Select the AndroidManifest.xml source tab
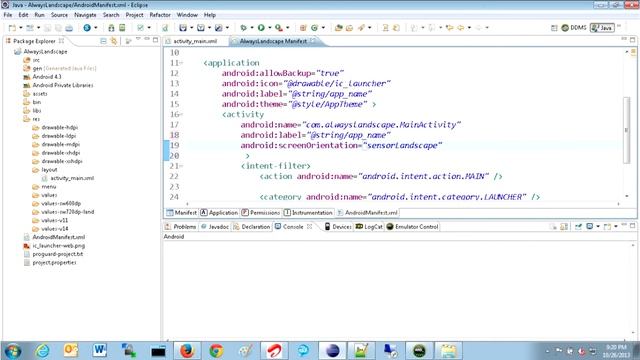 367,213
